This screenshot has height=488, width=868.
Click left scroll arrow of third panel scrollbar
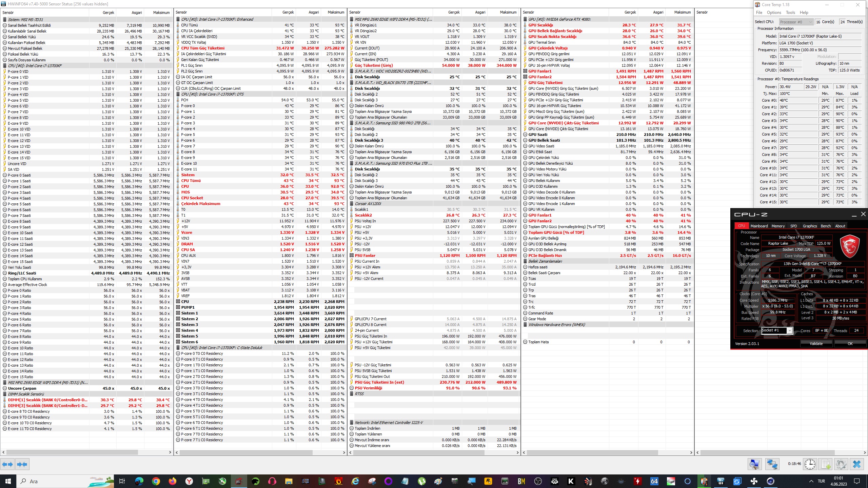[351, 452]
